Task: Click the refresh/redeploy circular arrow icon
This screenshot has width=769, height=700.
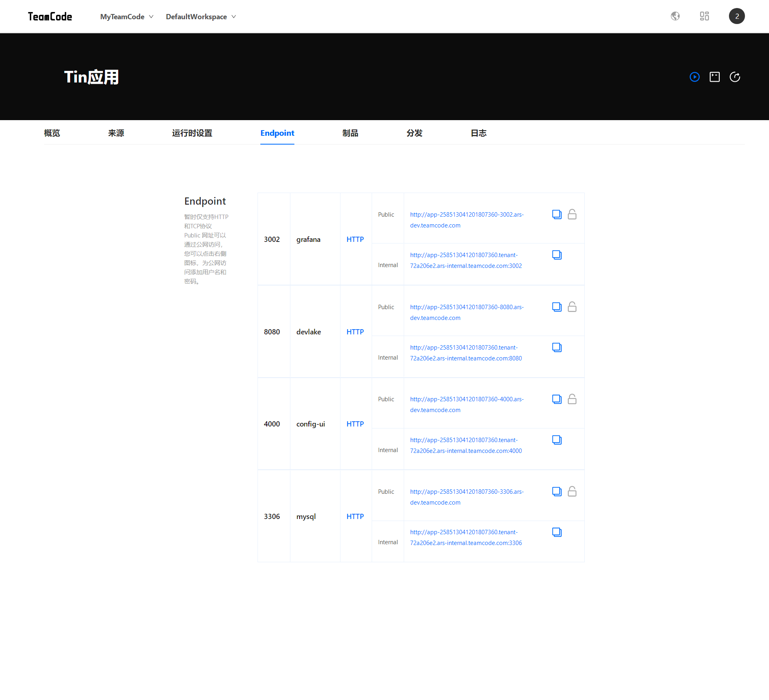Action: (x=735, y=77)
